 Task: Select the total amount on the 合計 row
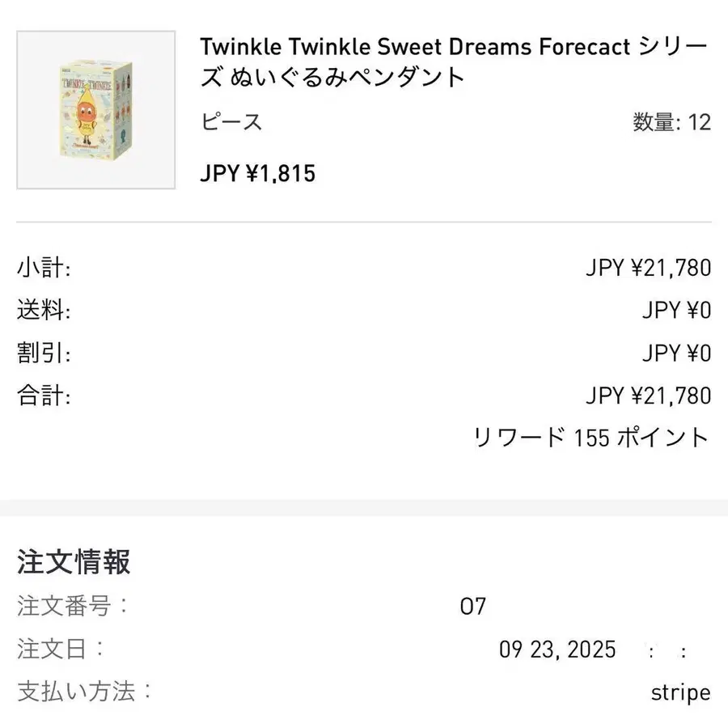pyautogui.click(x=648, y=396)
